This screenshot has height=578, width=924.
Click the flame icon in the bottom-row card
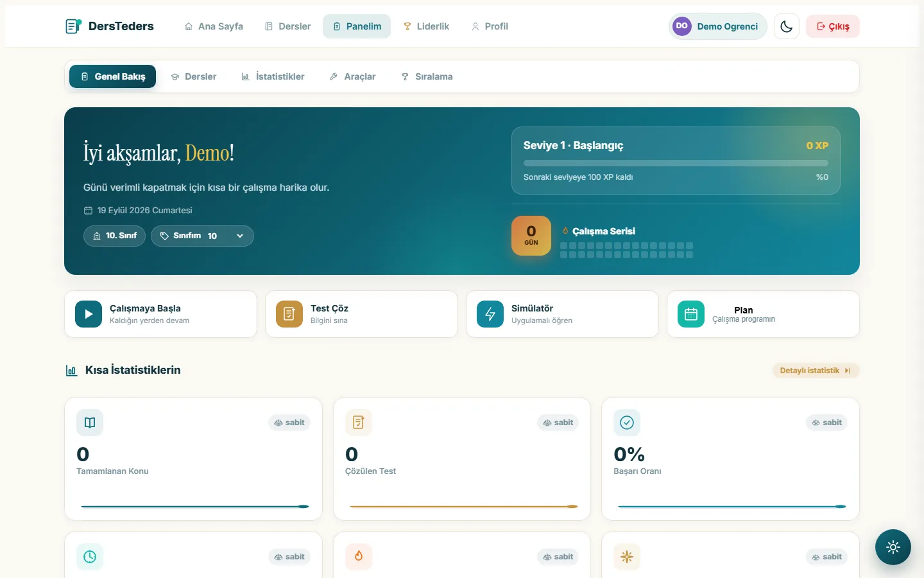point(359,557)
